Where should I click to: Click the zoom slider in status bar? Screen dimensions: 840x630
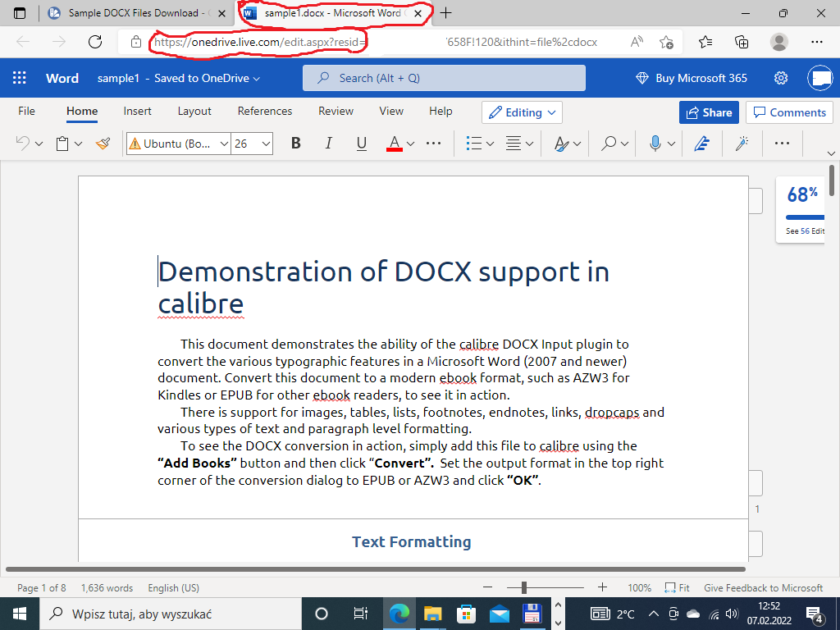523,587
